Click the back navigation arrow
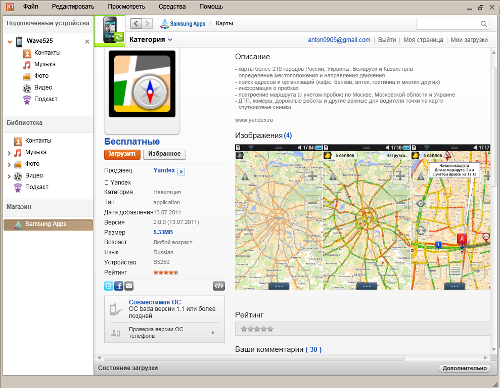Screen dimensions: 500x388 136,23
